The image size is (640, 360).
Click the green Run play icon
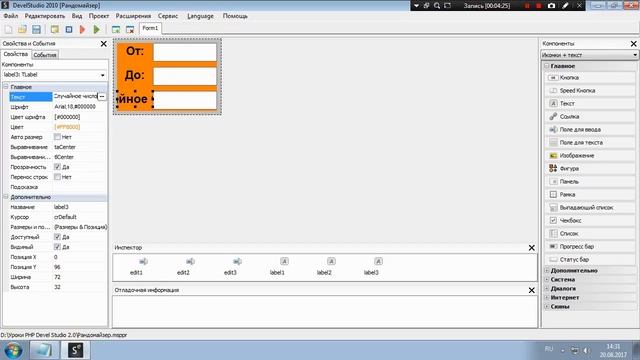[96, 29]
